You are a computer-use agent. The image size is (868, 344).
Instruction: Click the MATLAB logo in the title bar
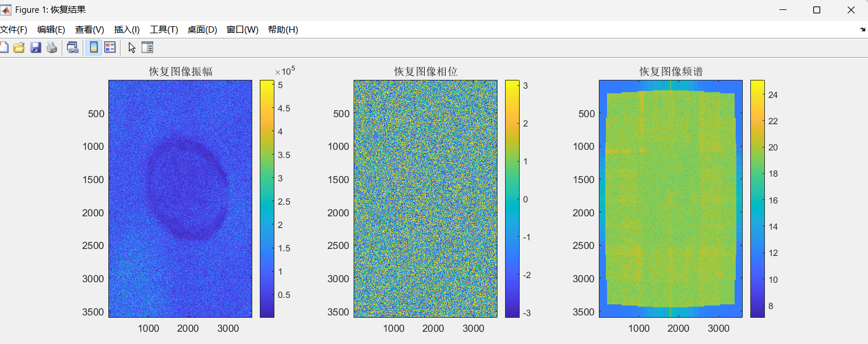[5, 10]
